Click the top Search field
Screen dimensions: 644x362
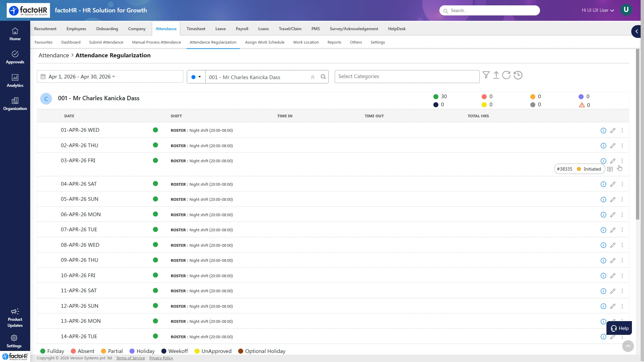pos(489,10)
